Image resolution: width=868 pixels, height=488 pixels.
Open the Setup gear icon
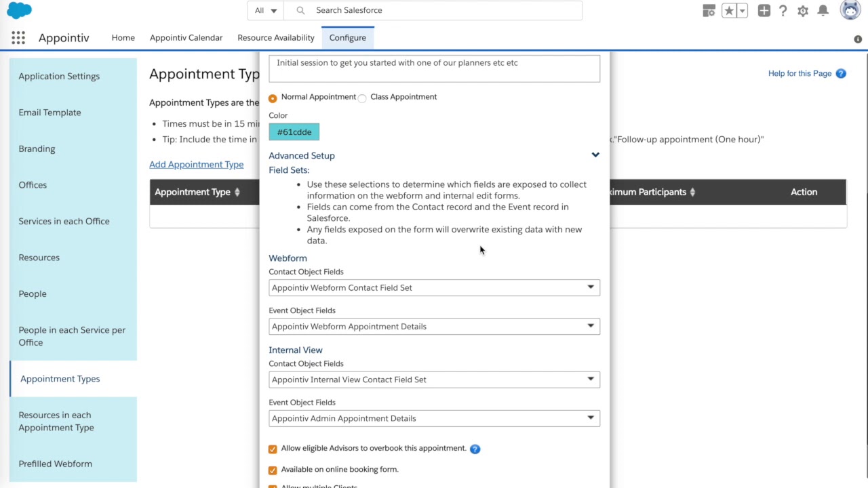pyautogui.click(x=803, y=11)
